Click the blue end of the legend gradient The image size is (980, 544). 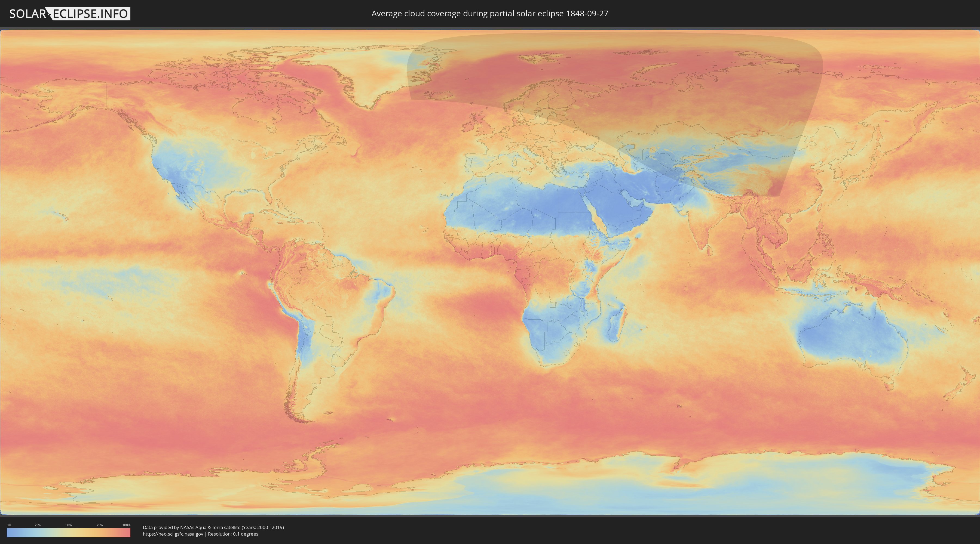pyautogui.click(x=10, y=533)
